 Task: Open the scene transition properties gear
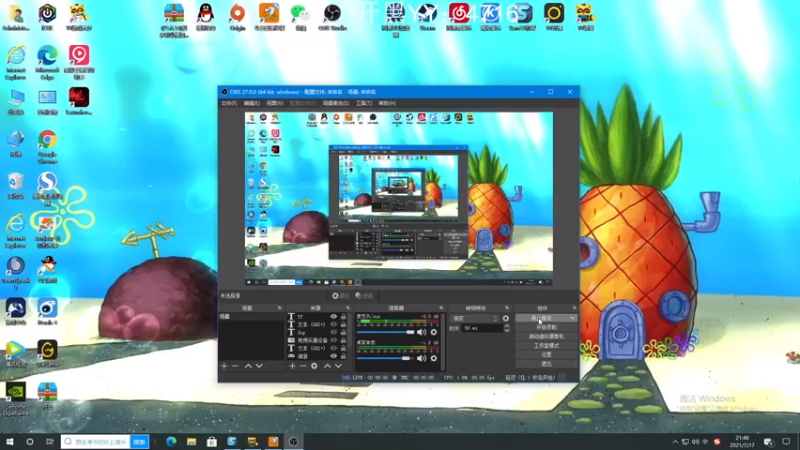[506, 318]
